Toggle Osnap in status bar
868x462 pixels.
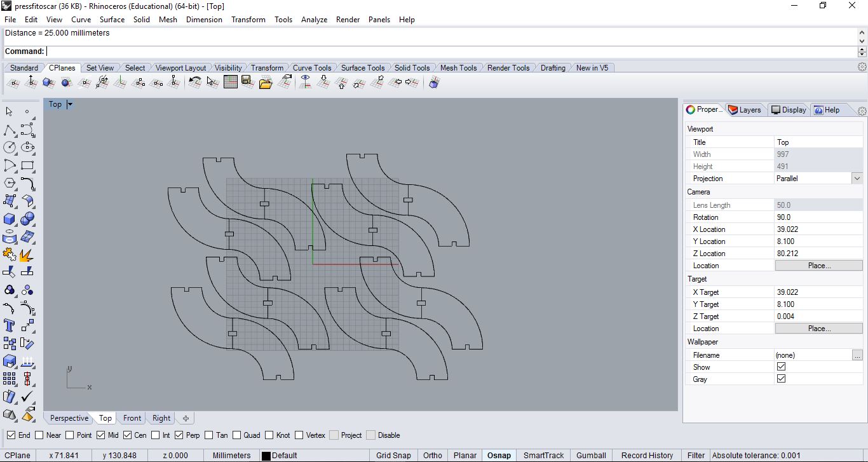point(499,455)
